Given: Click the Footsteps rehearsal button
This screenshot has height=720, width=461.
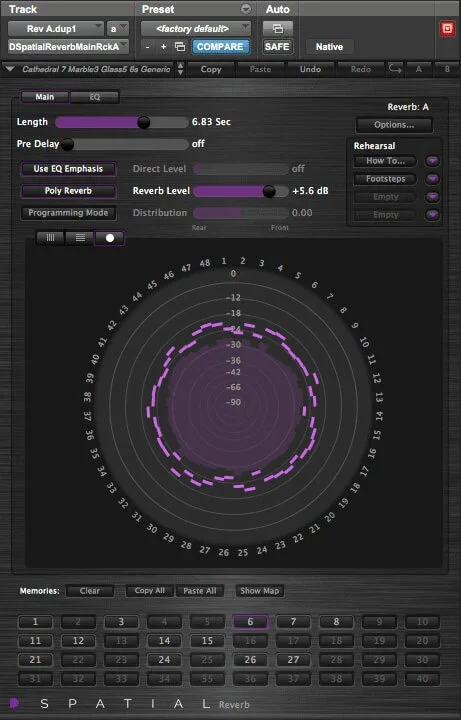Looking at the screenshot, I should [x=385, y=179].
